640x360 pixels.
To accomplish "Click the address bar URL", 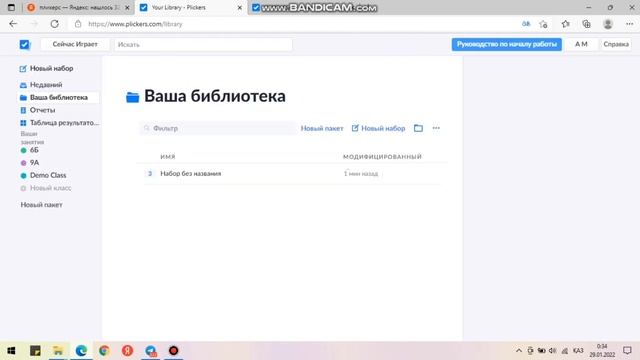I will pyautogui.click(x=135, y=24).
